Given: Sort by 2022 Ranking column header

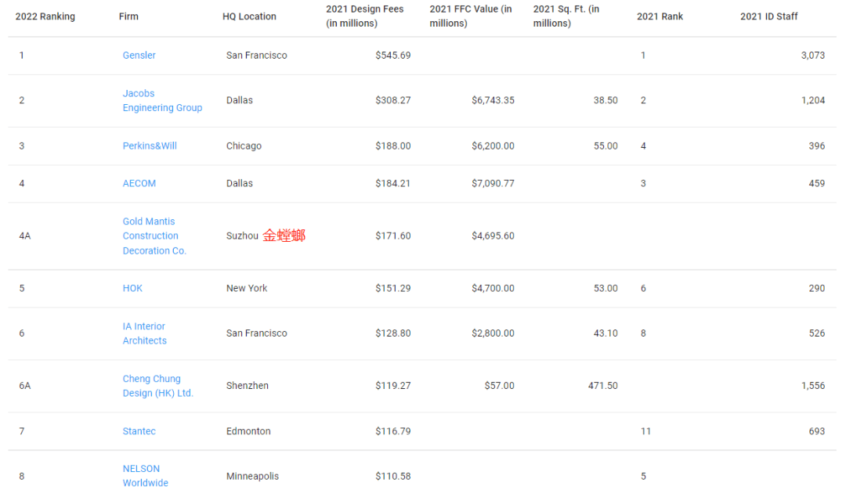Looking at the screenshot, I should 45,16.
